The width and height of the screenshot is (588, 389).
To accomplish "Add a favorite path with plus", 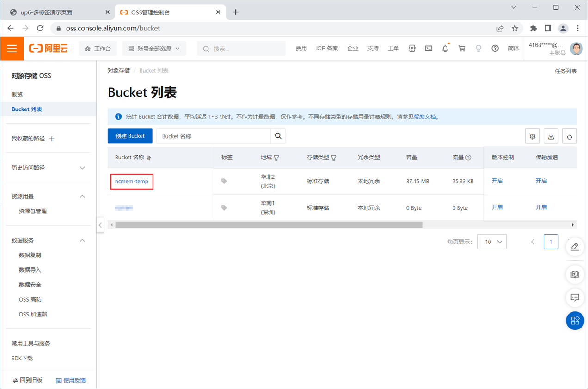I will coord(52,139).
